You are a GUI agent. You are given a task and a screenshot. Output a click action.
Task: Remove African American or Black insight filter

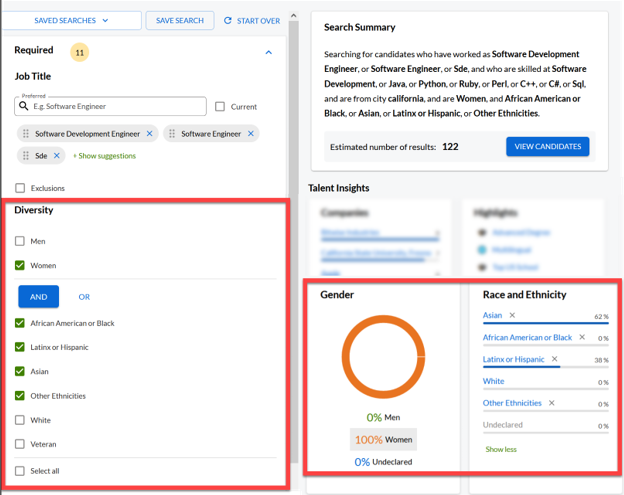point(582,337)
